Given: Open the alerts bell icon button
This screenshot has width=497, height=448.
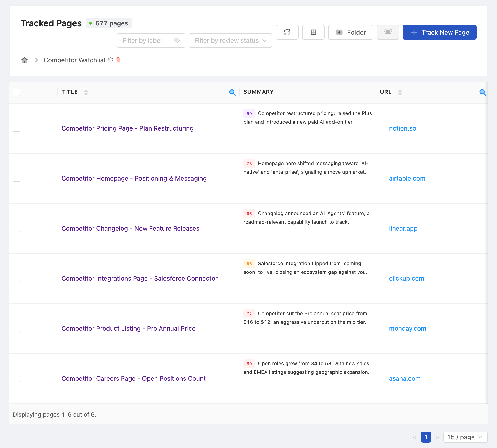Looking at the screenshot, I should pyautogui.click(x=388, y=32).
